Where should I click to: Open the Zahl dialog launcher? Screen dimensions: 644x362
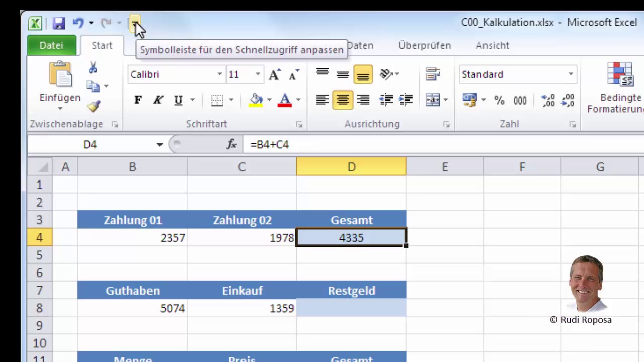click(573, 124)
